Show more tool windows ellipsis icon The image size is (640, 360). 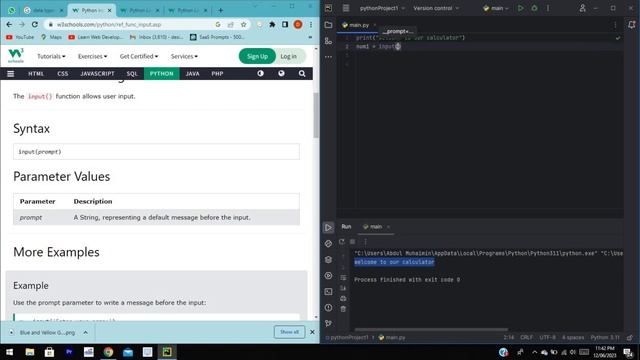tap(328, 57)
